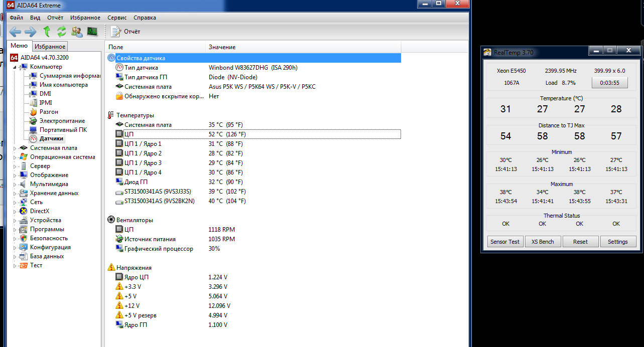Click the 0:03:55 timer button in RealTemp

pos(610,83)
